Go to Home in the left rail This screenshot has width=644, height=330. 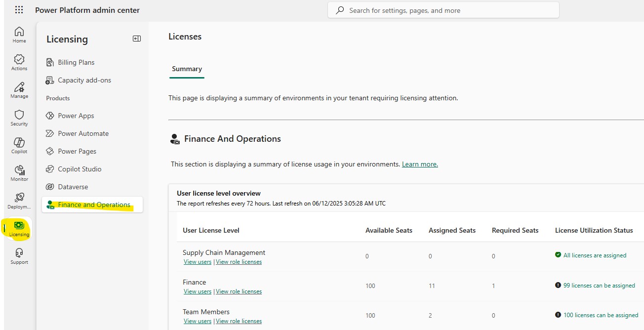[19, 35]
